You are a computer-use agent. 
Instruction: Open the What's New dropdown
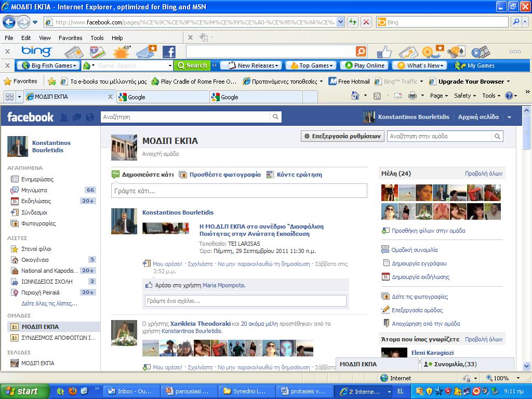pyautogui.click(x=420, y=65)
